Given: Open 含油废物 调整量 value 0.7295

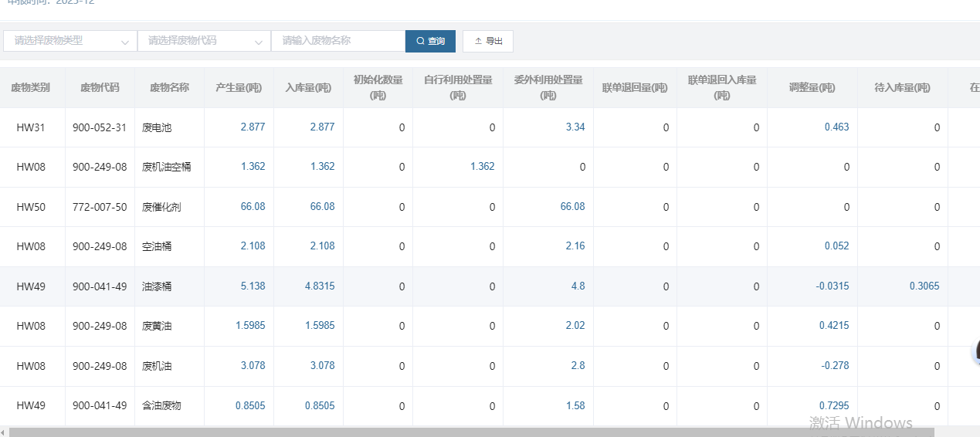Looking at the screenshot, I should (833, 405).
